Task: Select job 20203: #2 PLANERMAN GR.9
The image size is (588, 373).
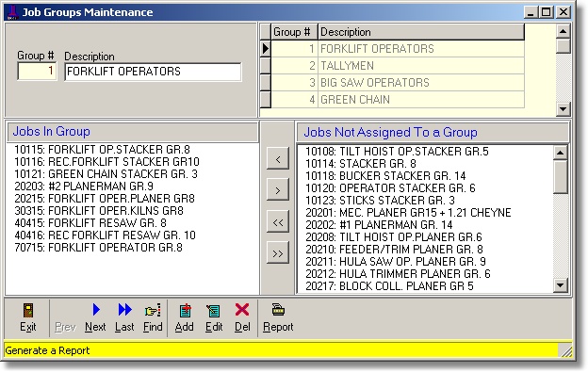Action: click(x=84, y=186)
